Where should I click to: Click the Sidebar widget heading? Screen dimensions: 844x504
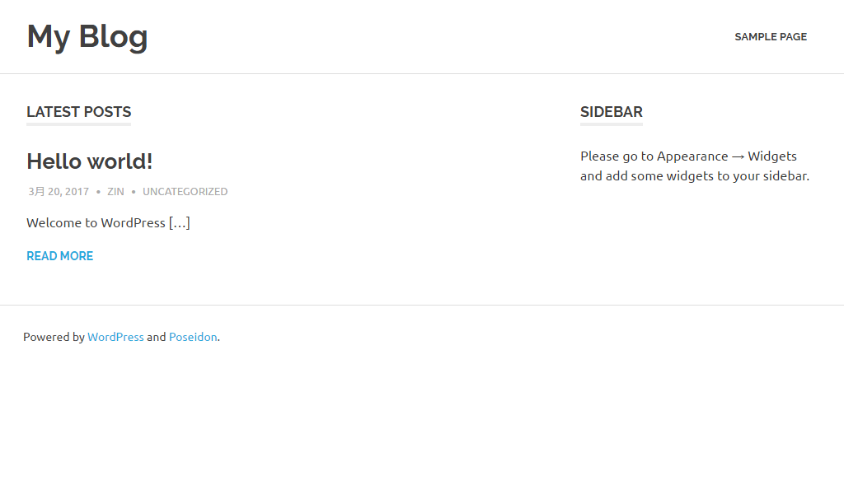612,112
